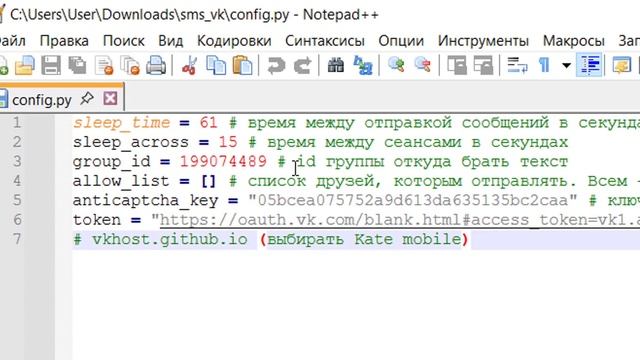
Task: Click the Kate mobile text in line 7
Action: [x=408, y=239]
